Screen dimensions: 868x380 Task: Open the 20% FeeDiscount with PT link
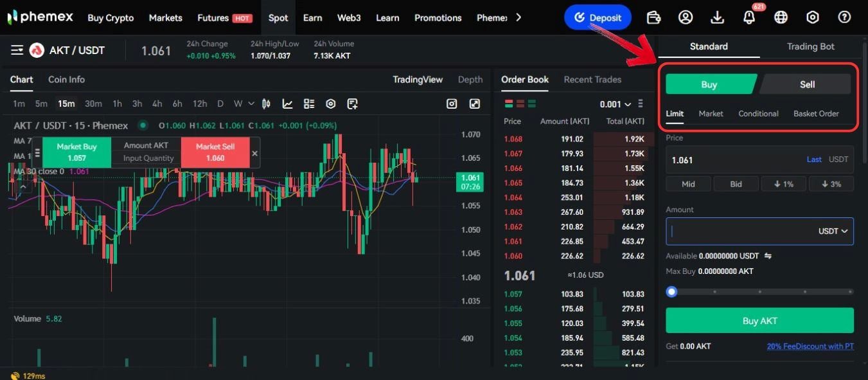pos(810,346)
